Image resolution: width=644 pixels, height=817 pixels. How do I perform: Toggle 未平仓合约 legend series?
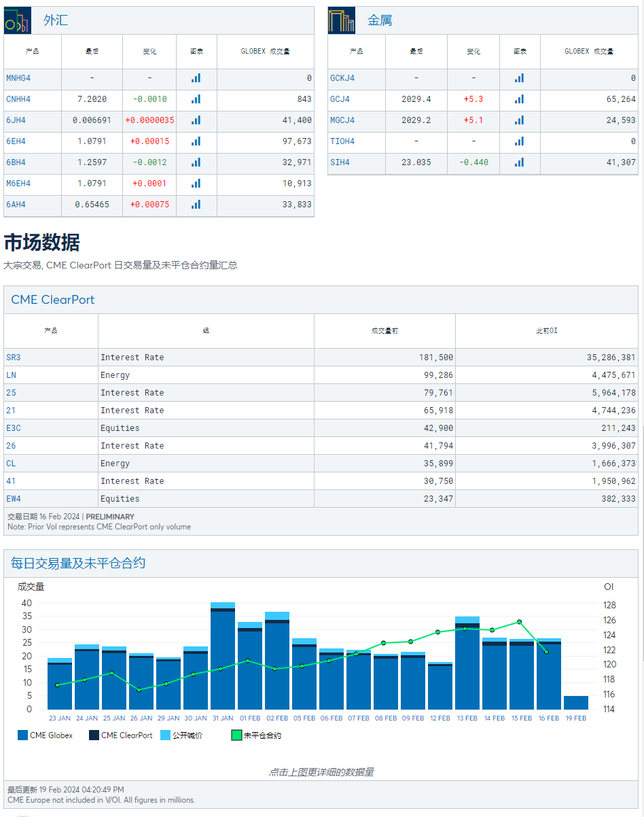point(256,735)
